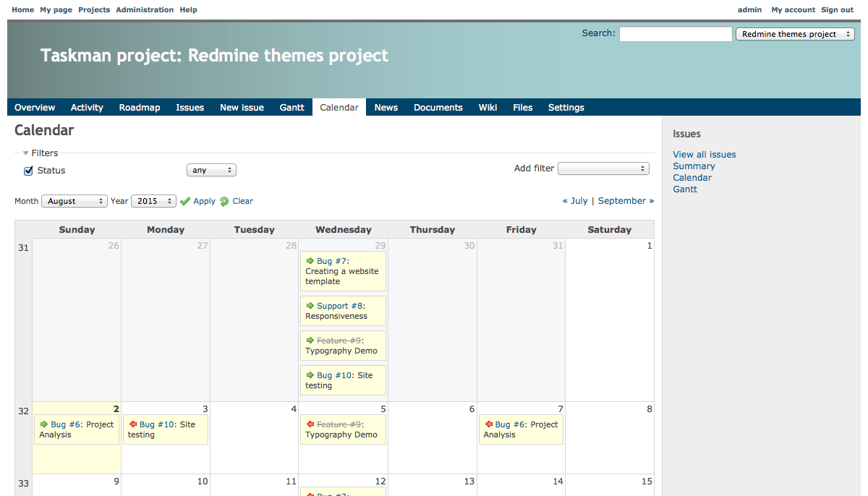Click Sign out
This screenshot has width=868, height=496.
tap(837, 9)
